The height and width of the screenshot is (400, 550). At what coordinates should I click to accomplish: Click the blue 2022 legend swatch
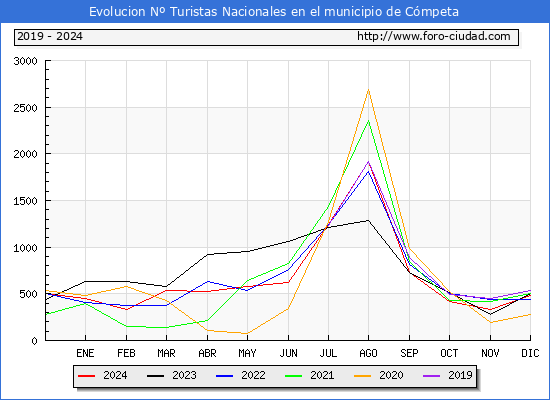click(224, 376)
